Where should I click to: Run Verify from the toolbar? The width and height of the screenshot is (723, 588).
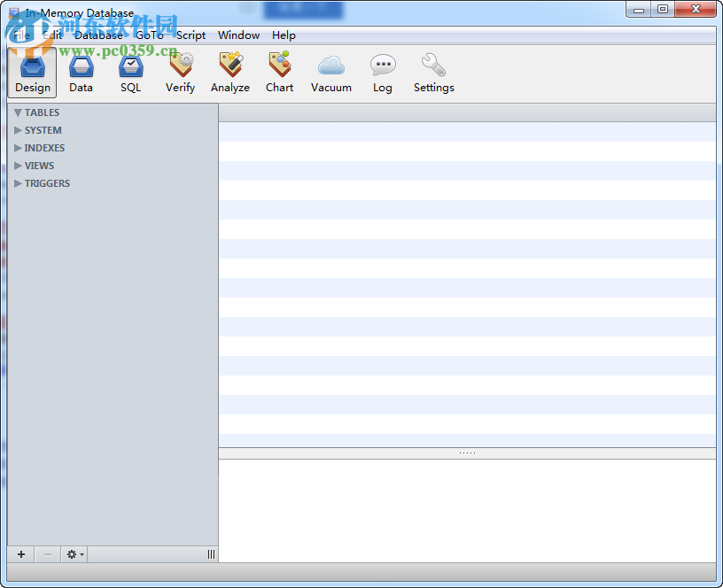(x=180, y=71)
